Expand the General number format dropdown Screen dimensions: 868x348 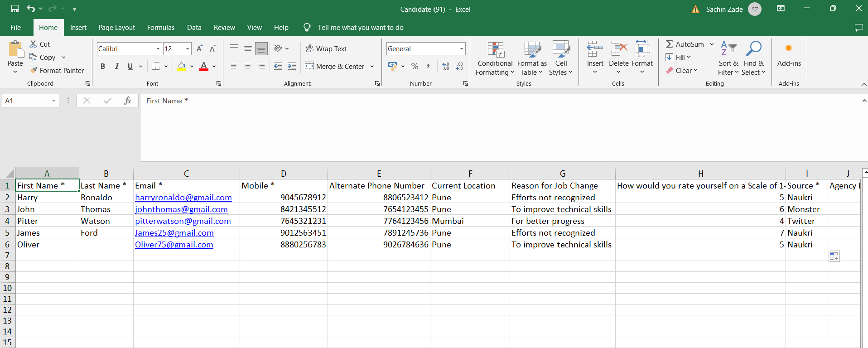click(461, 48)
